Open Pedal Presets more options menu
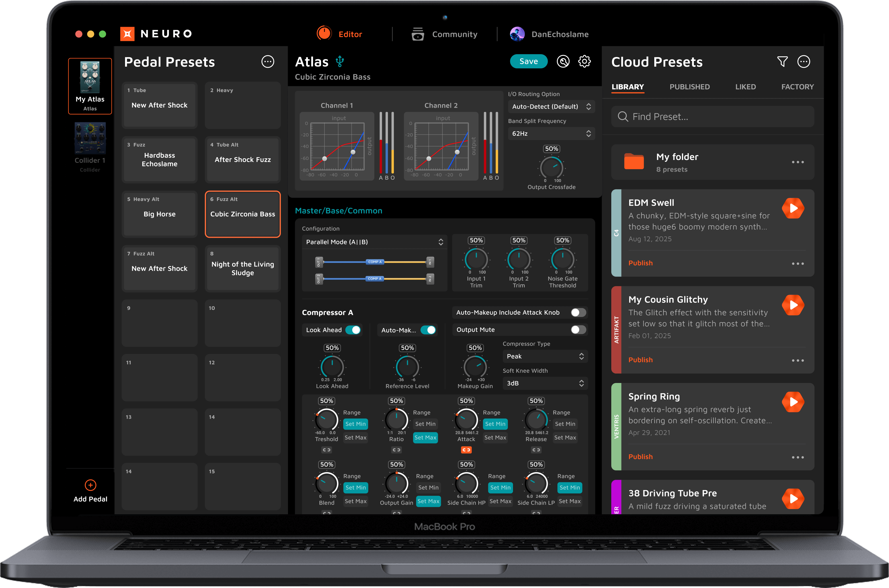The width and height of the screenshot is (889, 588). click(x=267, y=62)
